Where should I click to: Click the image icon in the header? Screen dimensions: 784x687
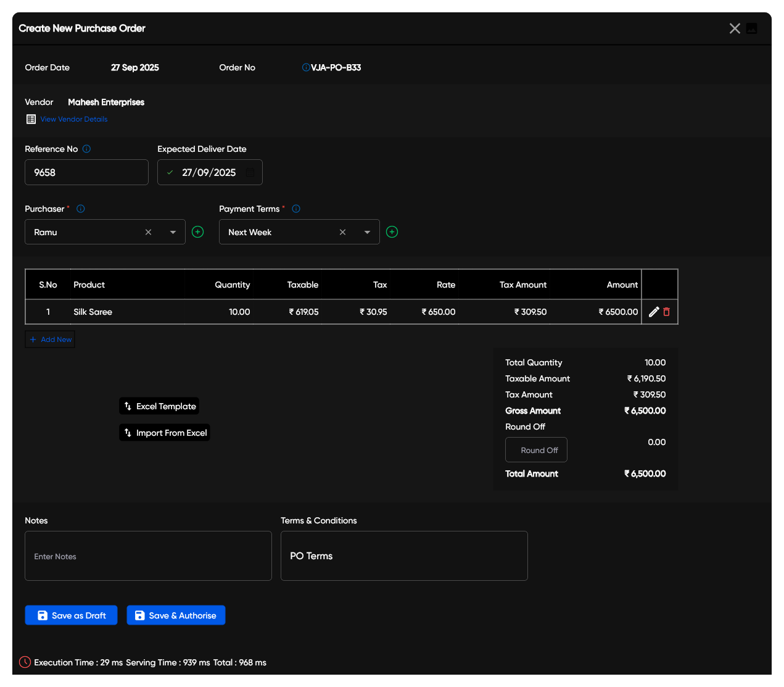(751, 28)
